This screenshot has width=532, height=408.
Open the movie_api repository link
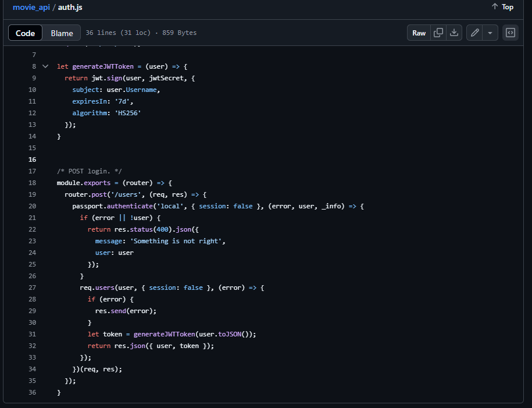(x=31, y=7)
